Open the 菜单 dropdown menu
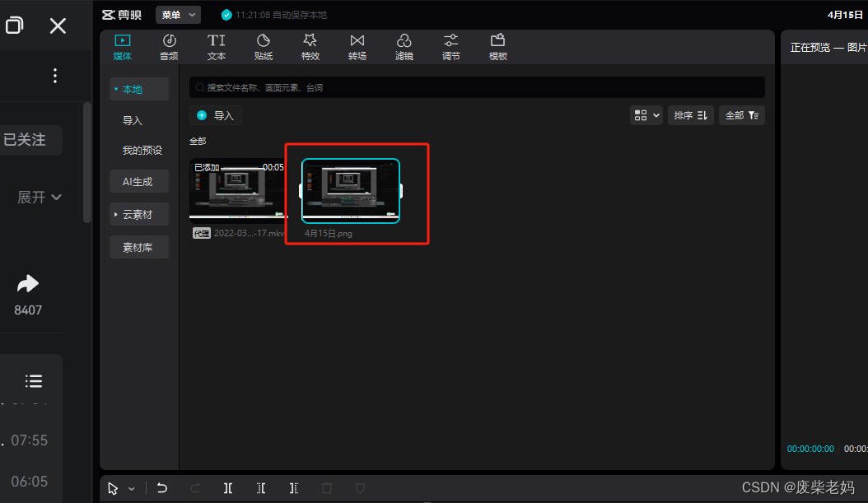The image size is (868, 503). pyautogui.click(x=178, y=15)
